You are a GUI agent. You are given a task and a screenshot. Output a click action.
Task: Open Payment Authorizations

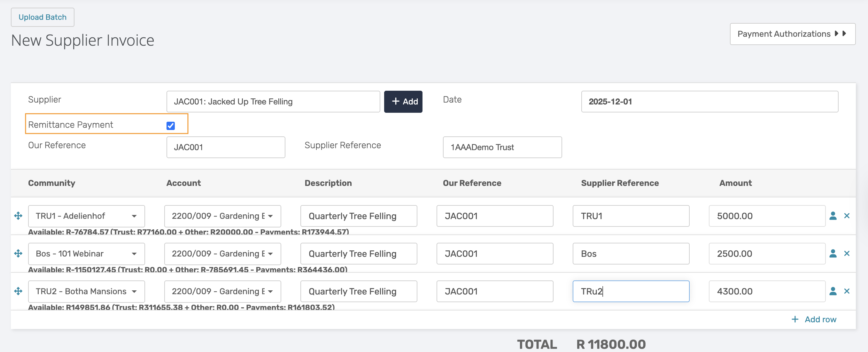[792, 34]
